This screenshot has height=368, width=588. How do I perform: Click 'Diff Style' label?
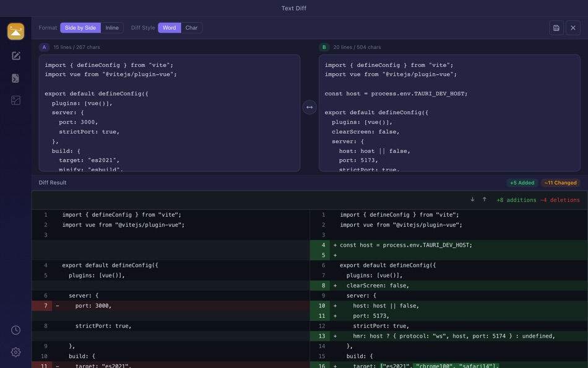[143, 28]
